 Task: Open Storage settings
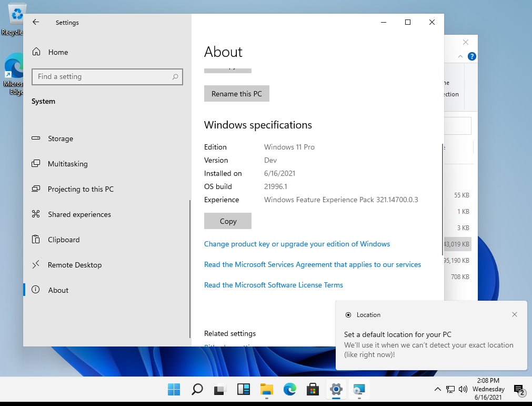pos(53,138)
